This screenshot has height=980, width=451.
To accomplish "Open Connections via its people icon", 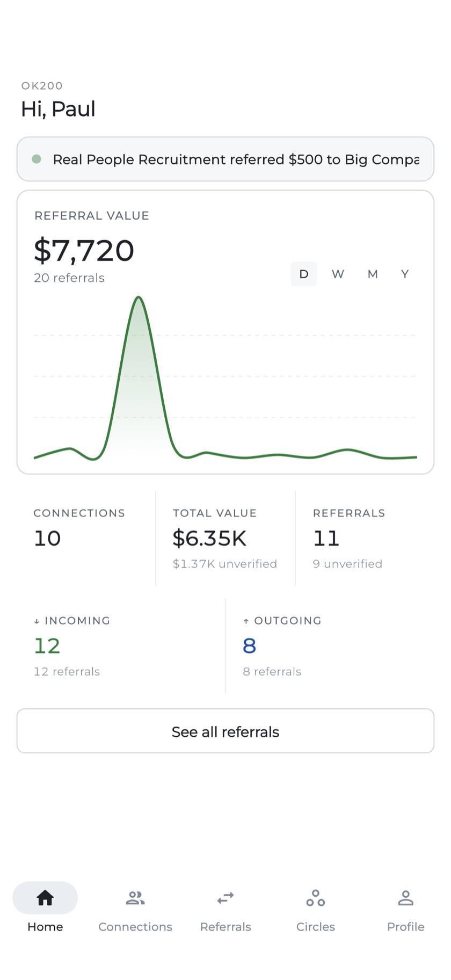I will [135, 897].
